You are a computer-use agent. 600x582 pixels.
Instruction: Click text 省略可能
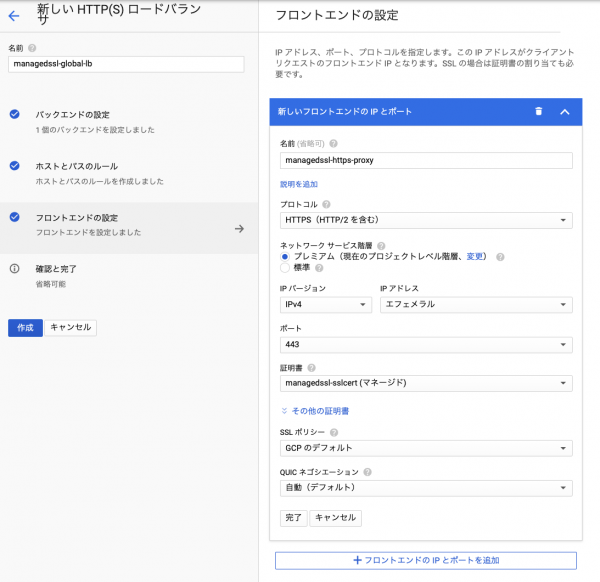click(x=51, y=284)
